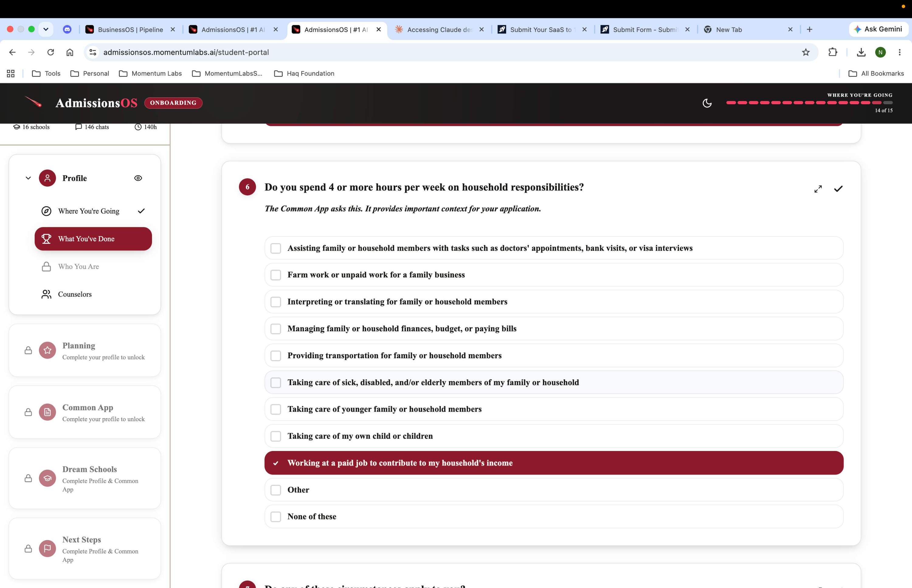Switch to Submit Your SaaS tab
Screen dimensions: 912x588
(543, 29)
